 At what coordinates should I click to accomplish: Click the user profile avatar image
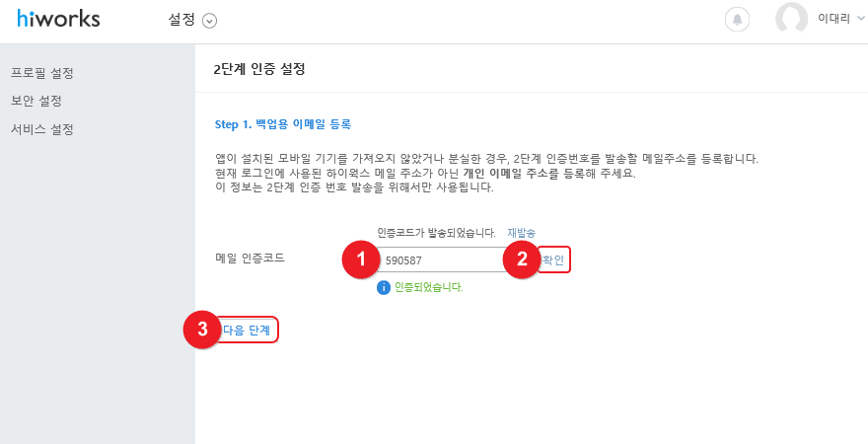tap(791, 19)
